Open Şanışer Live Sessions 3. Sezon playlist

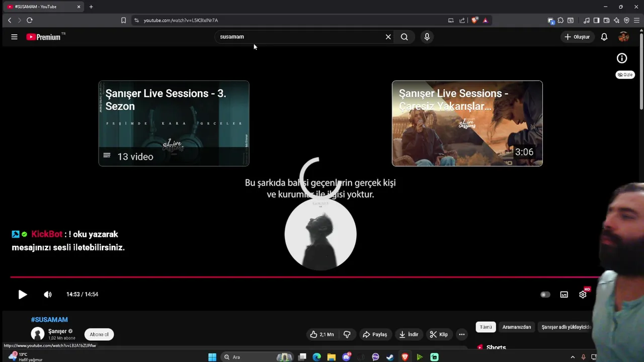(x=174, y=123)
